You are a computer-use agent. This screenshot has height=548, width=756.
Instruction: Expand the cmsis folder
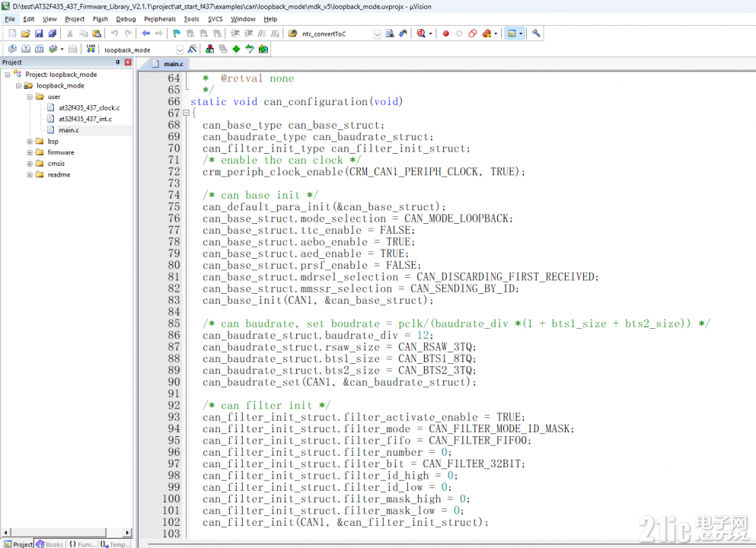coord(30,164)
